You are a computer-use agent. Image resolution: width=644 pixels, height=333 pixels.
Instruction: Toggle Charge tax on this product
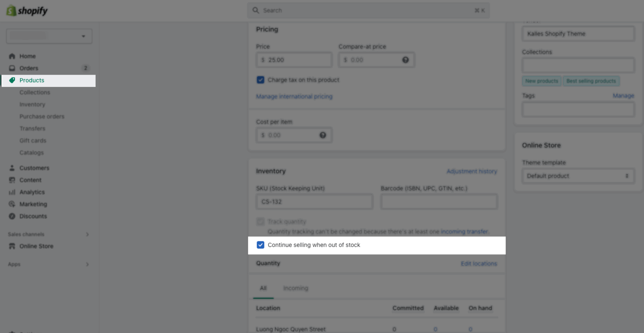261,80
